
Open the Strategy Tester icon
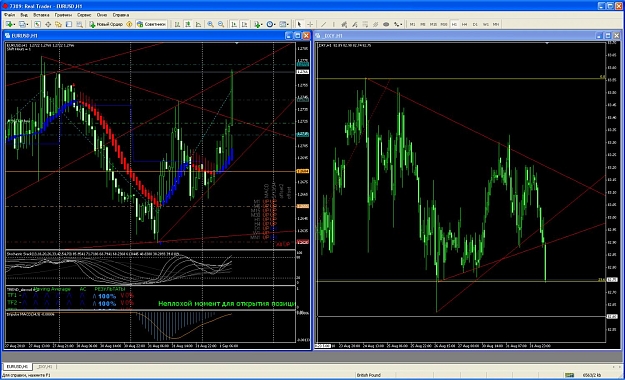point(80,24)
